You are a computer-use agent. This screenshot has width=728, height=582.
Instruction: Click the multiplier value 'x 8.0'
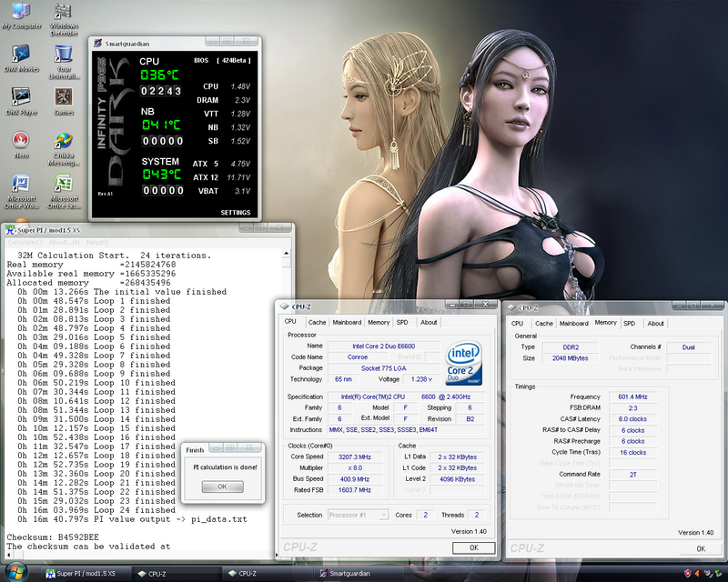[x=355, y=467]
